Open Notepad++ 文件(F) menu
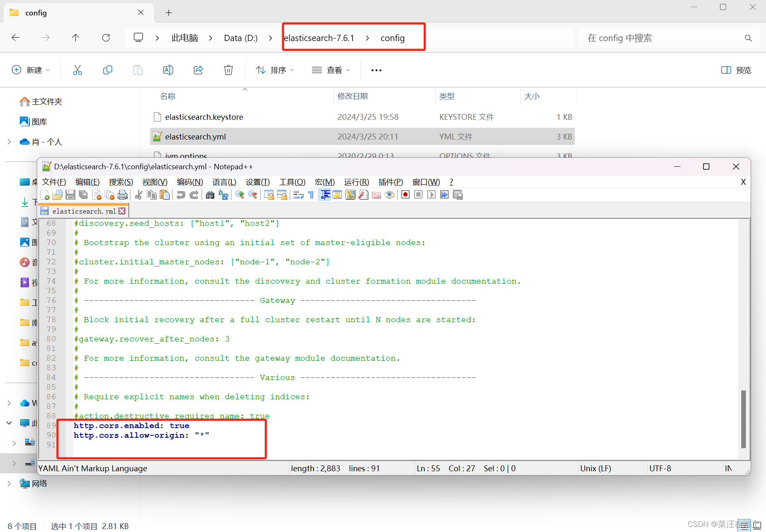This screenshot has height=532, width=766. pyautogui.click(x=54, y=182)
